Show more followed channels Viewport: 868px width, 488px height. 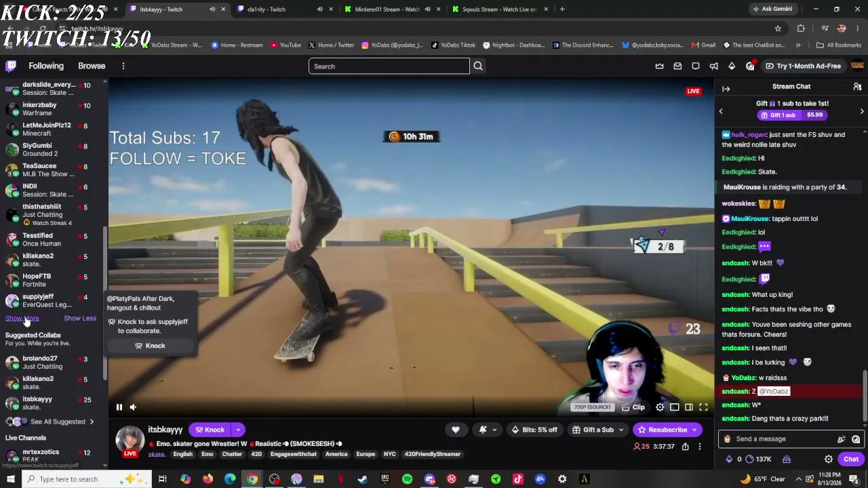[x=22, y=319]
